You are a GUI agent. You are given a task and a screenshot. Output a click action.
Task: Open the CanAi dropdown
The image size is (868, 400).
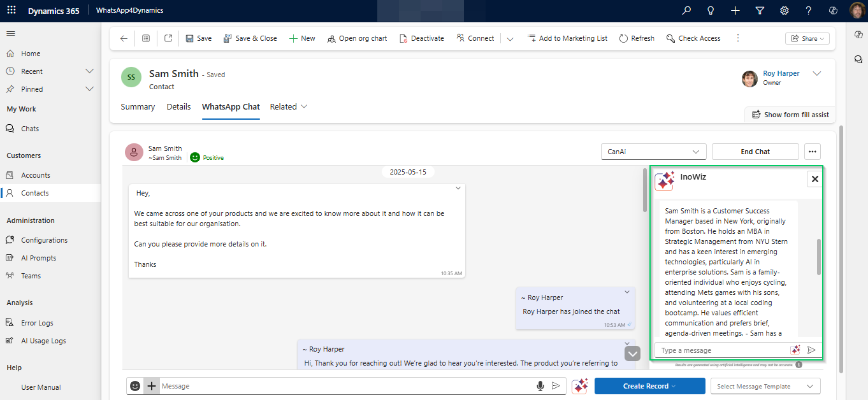653,152
